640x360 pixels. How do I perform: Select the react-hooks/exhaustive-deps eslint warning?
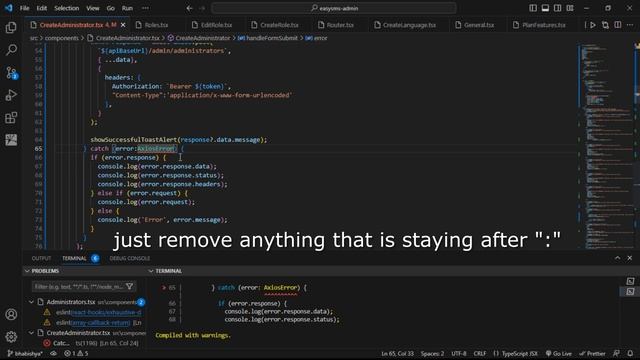pos(94,312)
